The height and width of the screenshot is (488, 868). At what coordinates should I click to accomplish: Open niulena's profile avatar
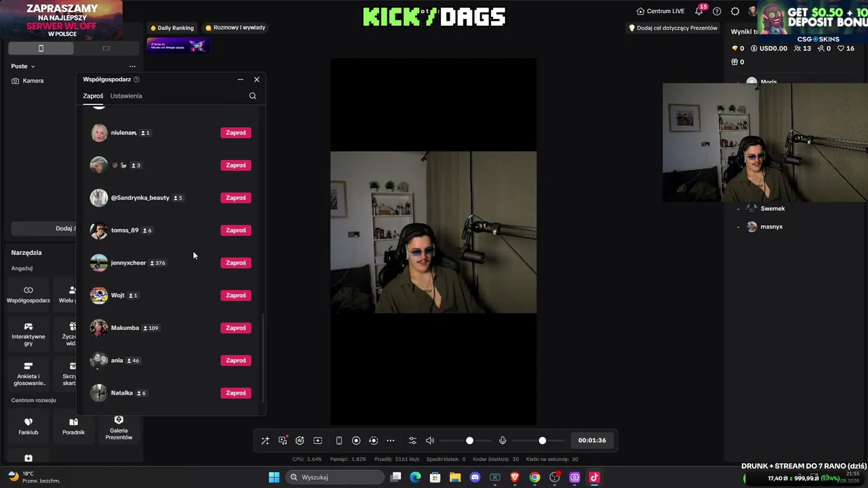[99, 133]
